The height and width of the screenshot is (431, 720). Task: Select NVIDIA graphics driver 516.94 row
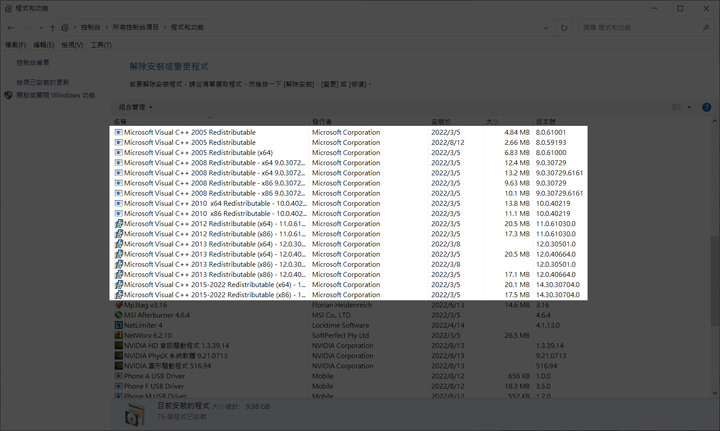[x=349, y=366]
